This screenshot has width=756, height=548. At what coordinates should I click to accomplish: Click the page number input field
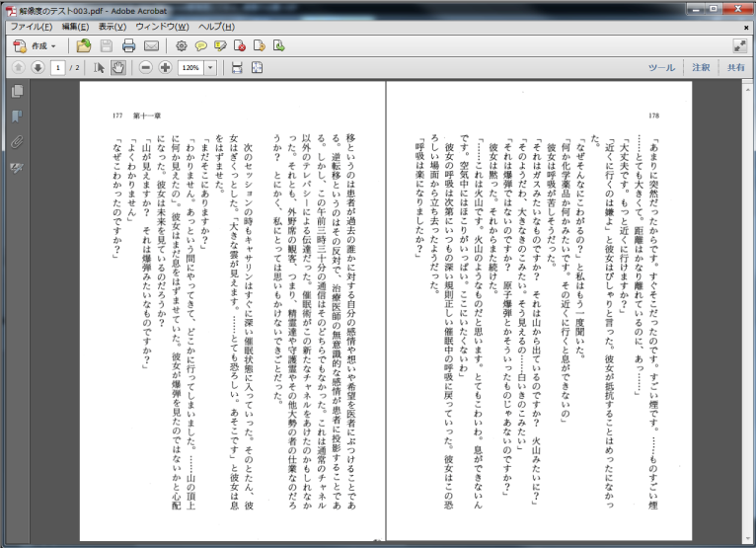coord(59,67)
